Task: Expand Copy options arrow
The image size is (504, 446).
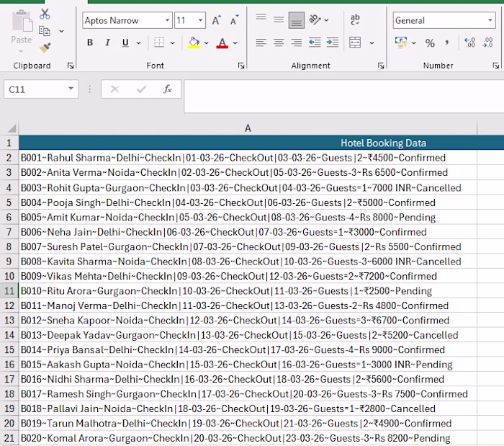Action: 61,31
